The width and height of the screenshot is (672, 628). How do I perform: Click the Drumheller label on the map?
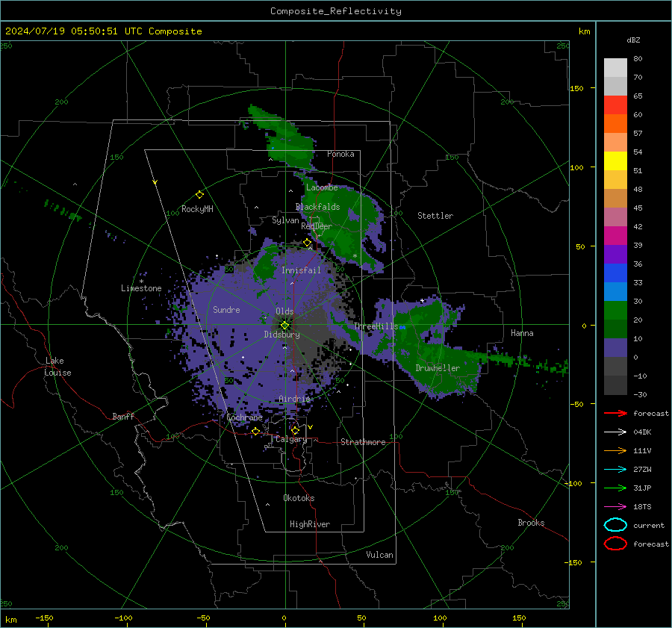click(x=438, y=368)
